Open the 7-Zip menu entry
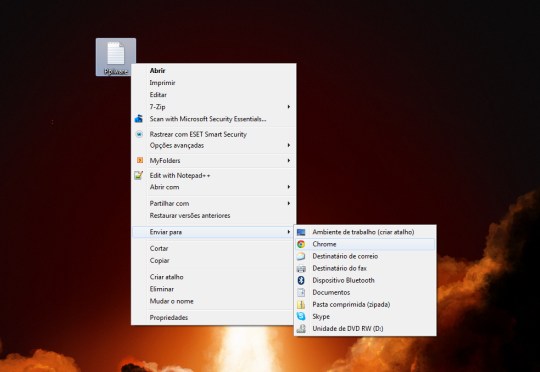The width and height of the screenshot is (540, 372). 214,107
